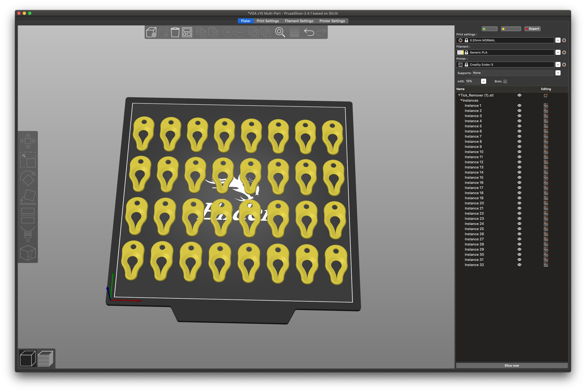The height and width of the screenshot is (392, 586).
Task: Open the Infill percentage dropdown
Action: click(x=483, y=81)
